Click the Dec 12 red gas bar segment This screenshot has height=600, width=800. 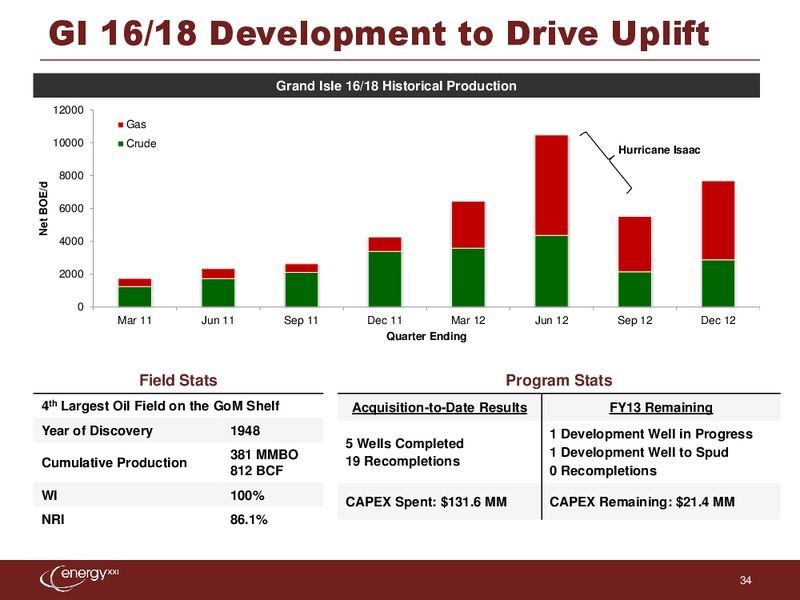point(718,220)
